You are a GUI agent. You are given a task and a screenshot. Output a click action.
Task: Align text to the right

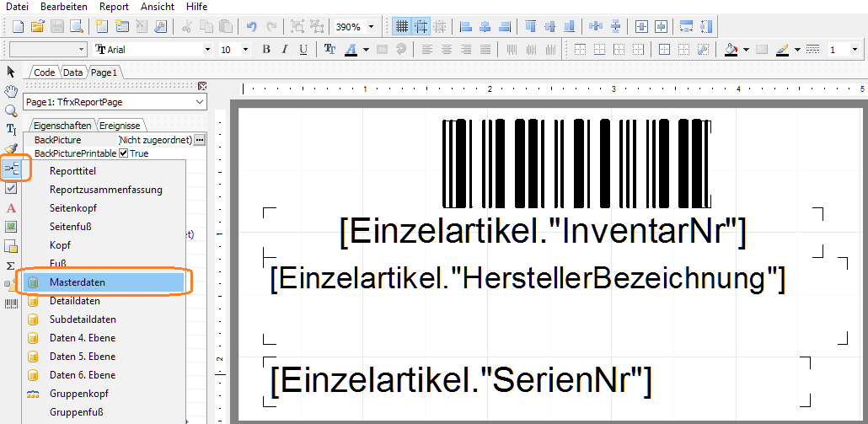tap(466, 49)
